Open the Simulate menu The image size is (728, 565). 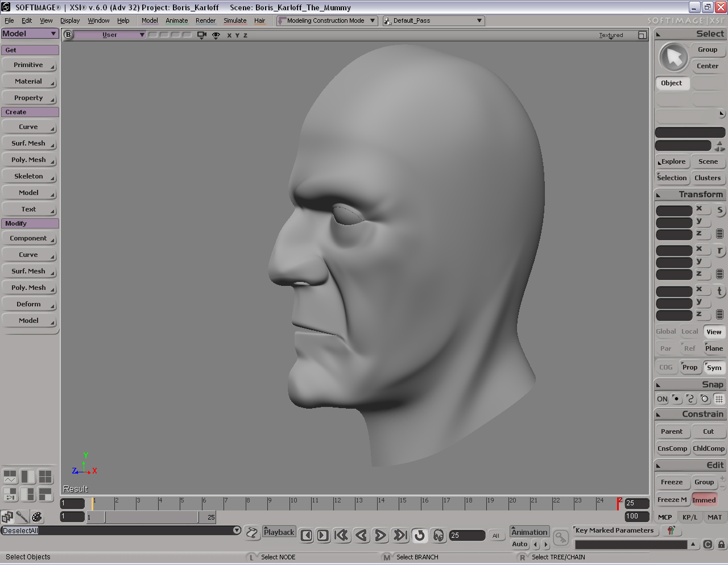[235, 20]
